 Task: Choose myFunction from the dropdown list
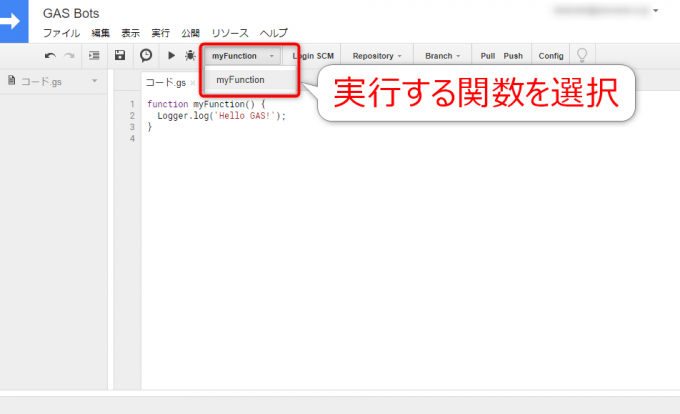tap(240, 80)
